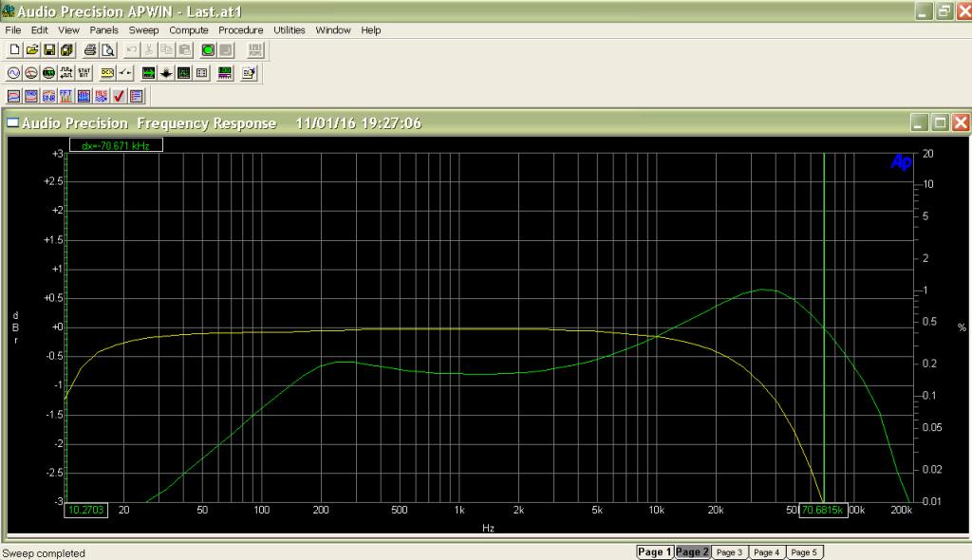The image size is (972, 560).
Task: Load MLS quick test icon
Action: [101, 96]
